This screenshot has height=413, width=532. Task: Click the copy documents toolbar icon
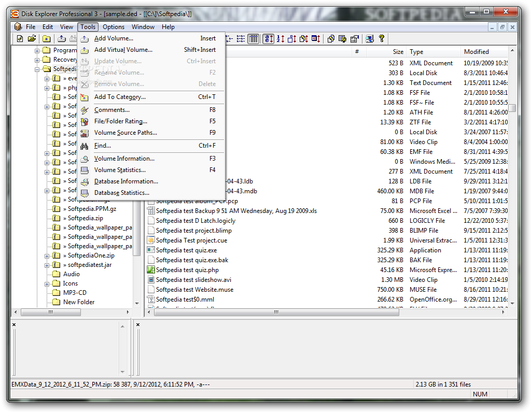click(331, 39)
